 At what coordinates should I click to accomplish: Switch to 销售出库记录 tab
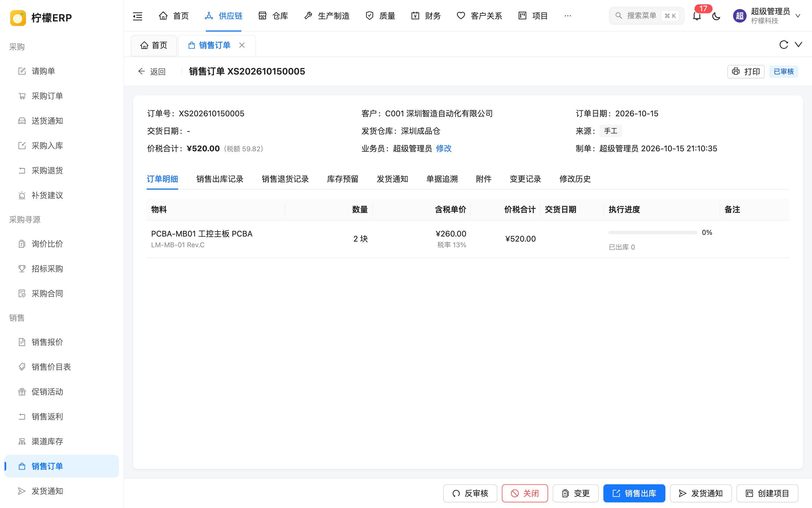(x=220, y=179)
